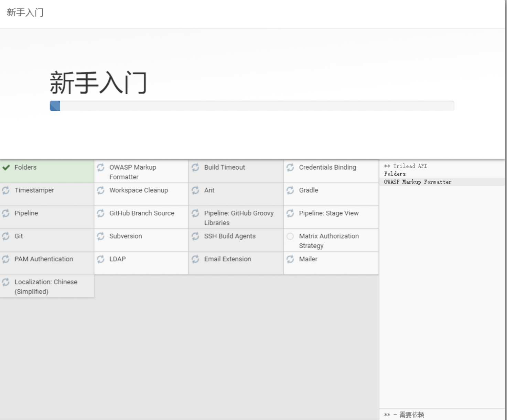Click the spinner beside Pipeline: GitHub Groovy Libraries

coord(195,213)
